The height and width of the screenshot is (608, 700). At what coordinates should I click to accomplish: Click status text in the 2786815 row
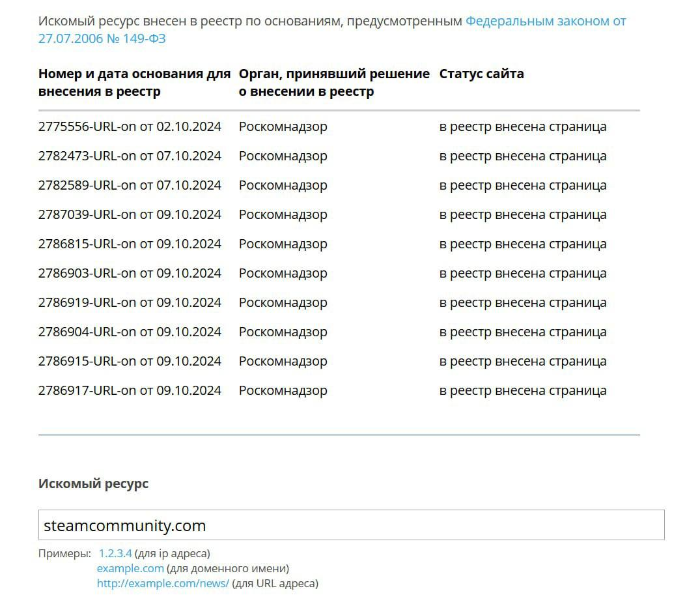click(x=523, y=244)
